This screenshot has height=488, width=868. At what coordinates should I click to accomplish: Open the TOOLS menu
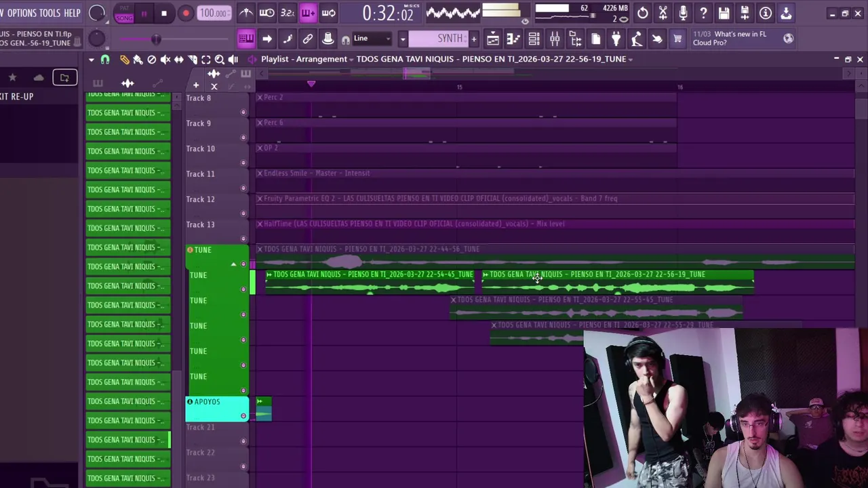click(x=50, y=13)
